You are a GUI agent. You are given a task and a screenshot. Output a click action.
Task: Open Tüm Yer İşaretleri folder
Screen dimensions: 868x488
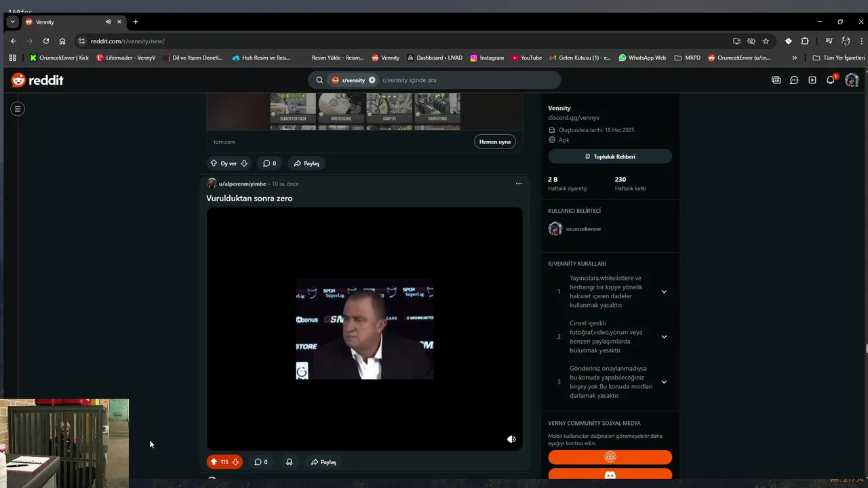tap(839, 58)
